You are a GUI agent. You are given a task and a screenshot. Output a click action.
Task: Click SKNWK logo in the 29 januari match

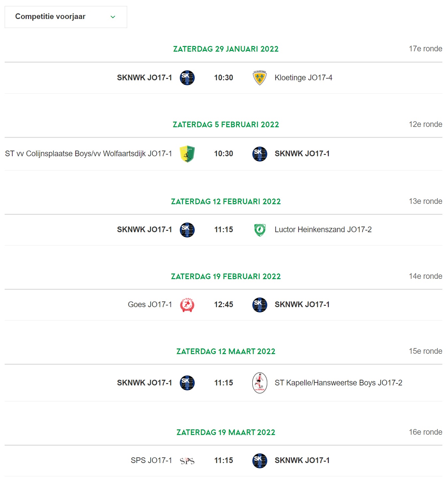click(187, 78)
